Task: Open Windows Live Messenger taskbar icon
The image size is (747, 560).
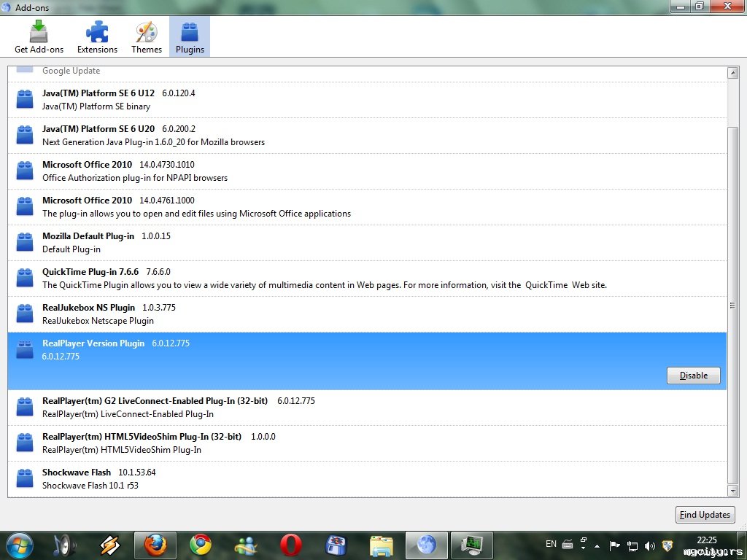Action: coord(246,545)
